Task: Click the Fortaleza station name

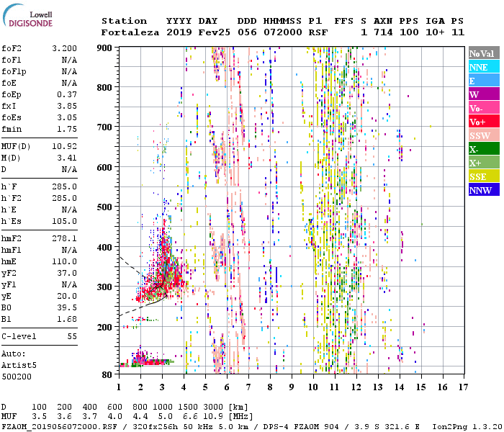Action: 130,32
